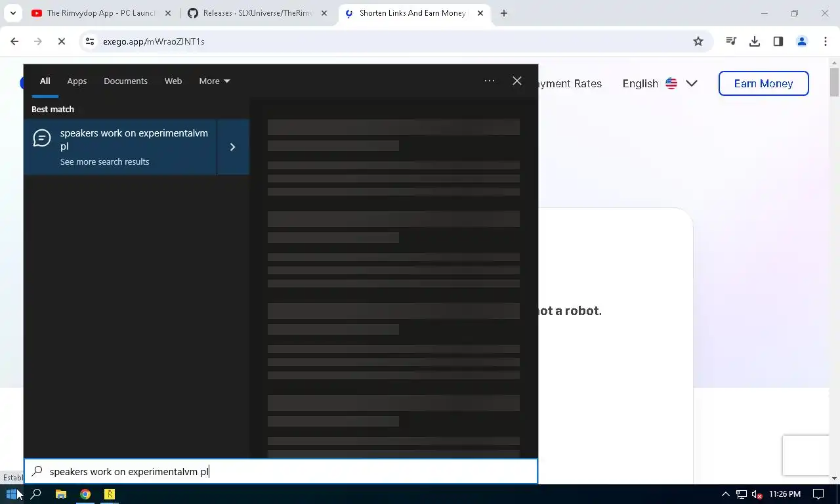Open Google Chrome from the taskbar

coord(85,494)
